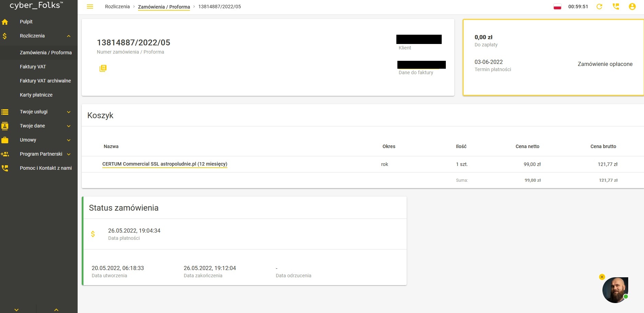Click creation date 20.05.2022, 06:18:33
644x313 pixels.
coord(118,268)
